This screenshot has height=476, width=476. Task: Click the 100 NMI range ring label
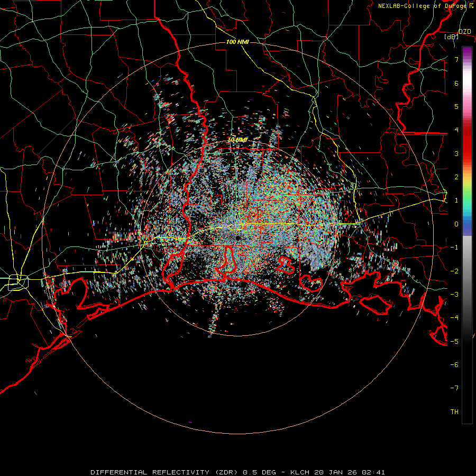(237, 42)
